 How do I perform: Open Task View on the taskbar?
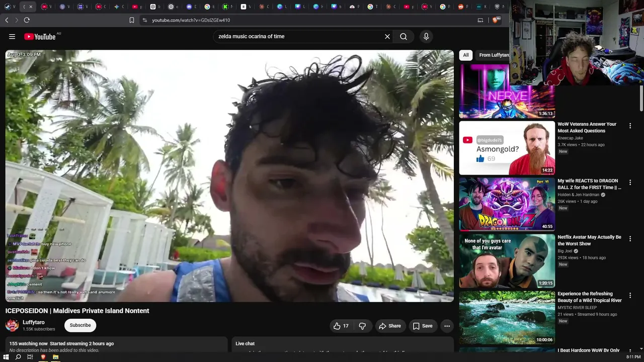coord(30,357)
